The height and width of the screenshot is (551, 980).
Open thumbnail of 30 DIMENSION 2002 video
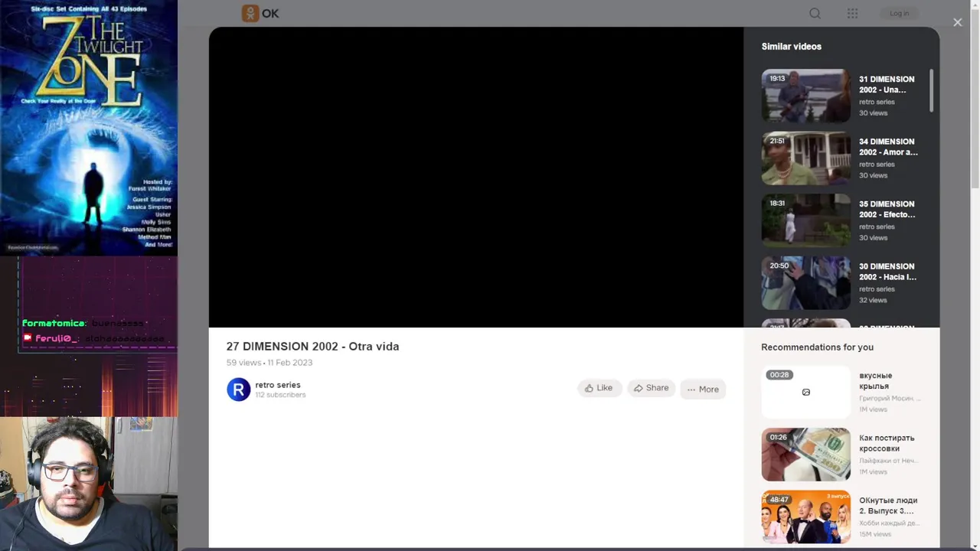(x=805, y=283)
